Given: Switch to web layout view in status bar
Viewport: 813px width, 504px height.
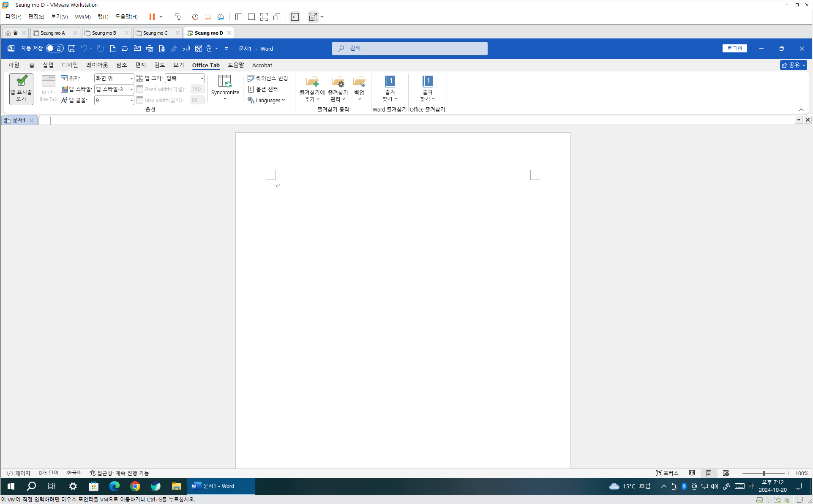Looking at the screenshot, I should (x=726, y=473).
